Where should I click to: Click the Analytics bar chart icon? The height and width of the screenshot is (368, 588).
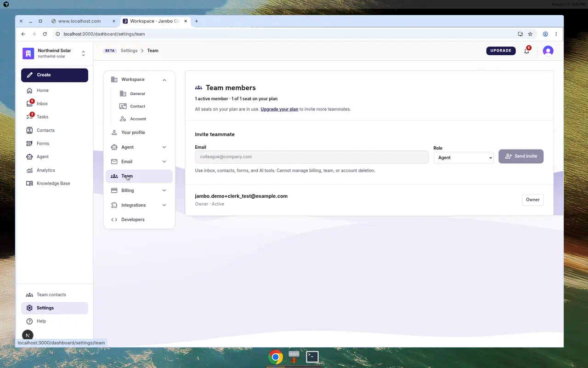tap(29, 170)
